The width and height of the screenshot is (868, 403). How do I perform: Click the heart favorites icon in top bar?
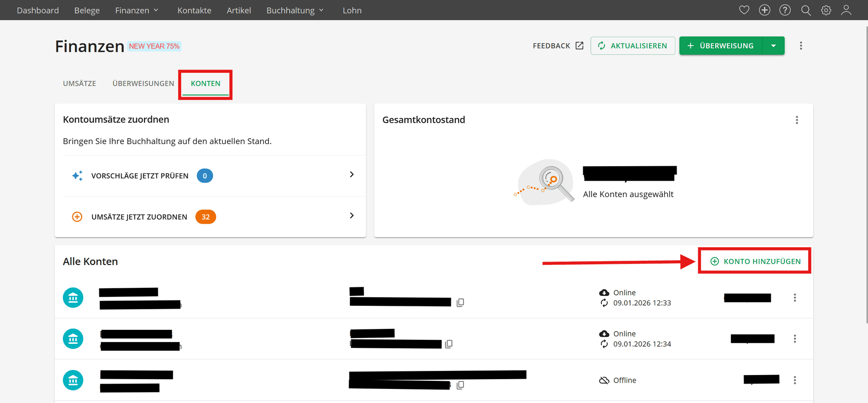coord(744,10)
